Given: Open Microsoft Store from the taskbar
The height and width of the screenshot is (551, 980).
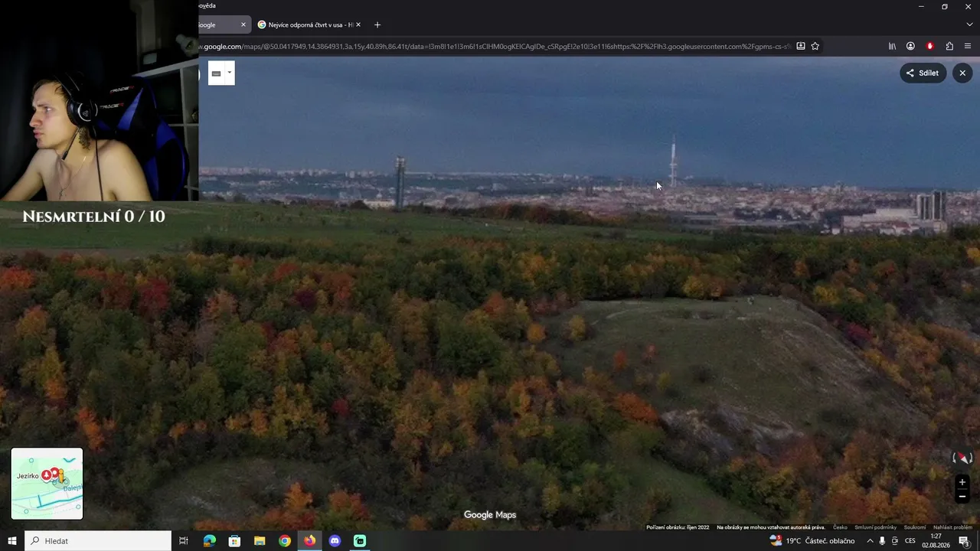Looking at the screenshot, I should (234, 541).
